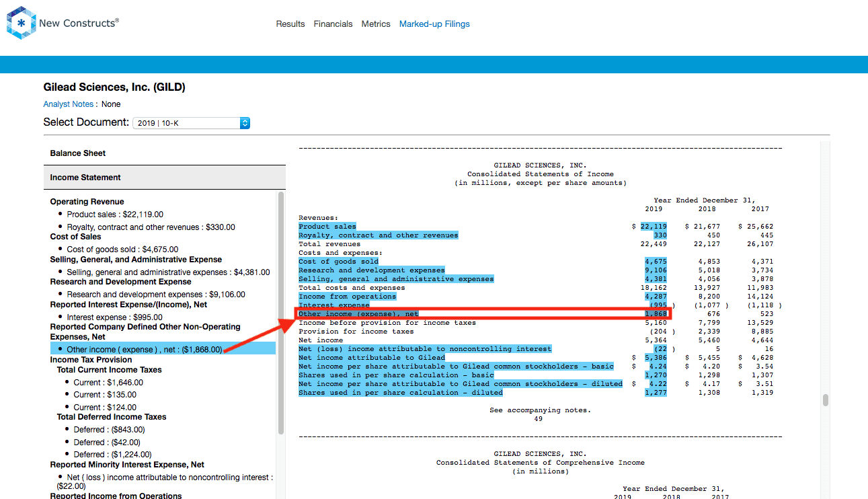868x499 pixels.
Task: Click the highlighted 22,119 value
Action: [654, 227]
